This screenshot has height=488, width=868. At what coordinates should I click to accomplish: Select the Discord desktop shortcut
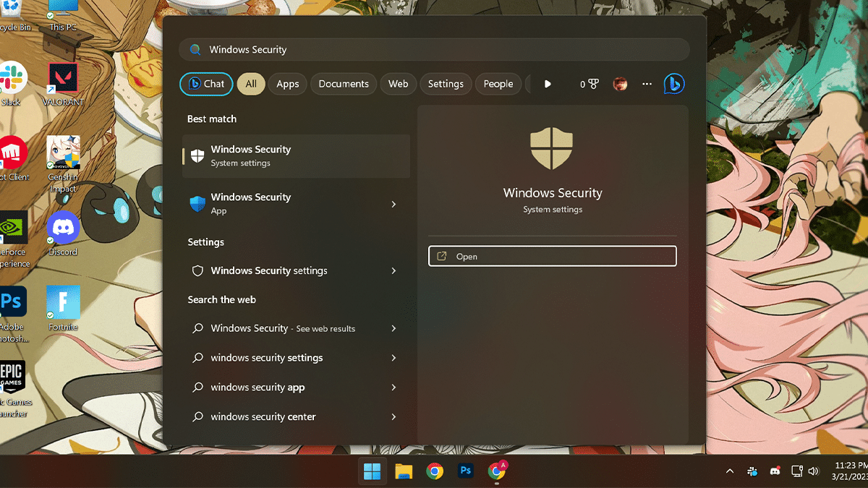pos(63,235)
